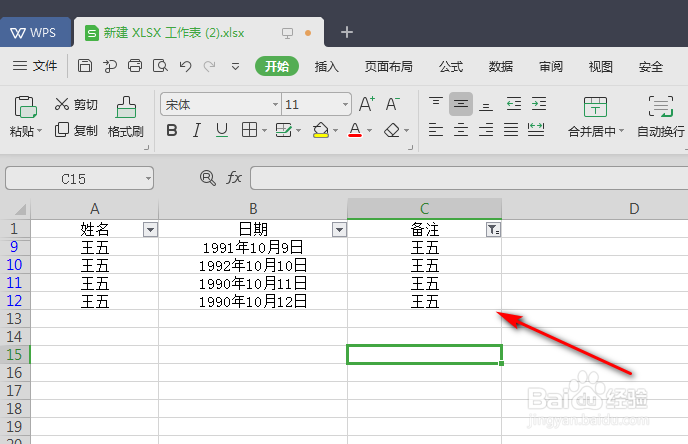
Task: Align text left
Action: pos(436,130)
